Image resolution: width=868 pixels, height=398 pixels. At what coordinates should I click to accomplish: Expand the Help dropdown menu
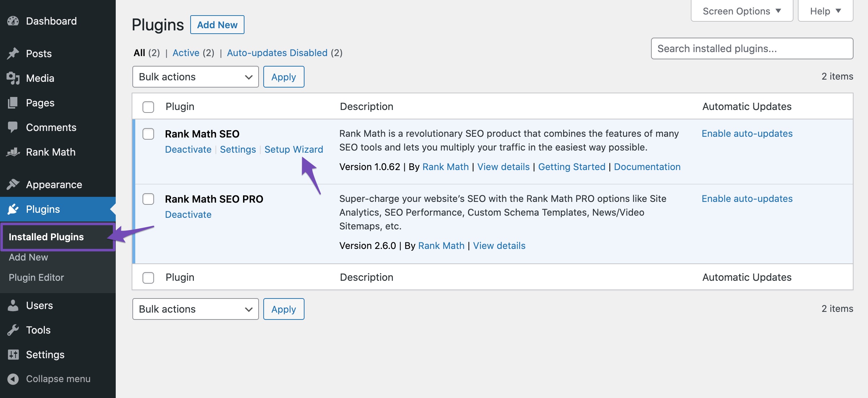(x=825, y=9)
